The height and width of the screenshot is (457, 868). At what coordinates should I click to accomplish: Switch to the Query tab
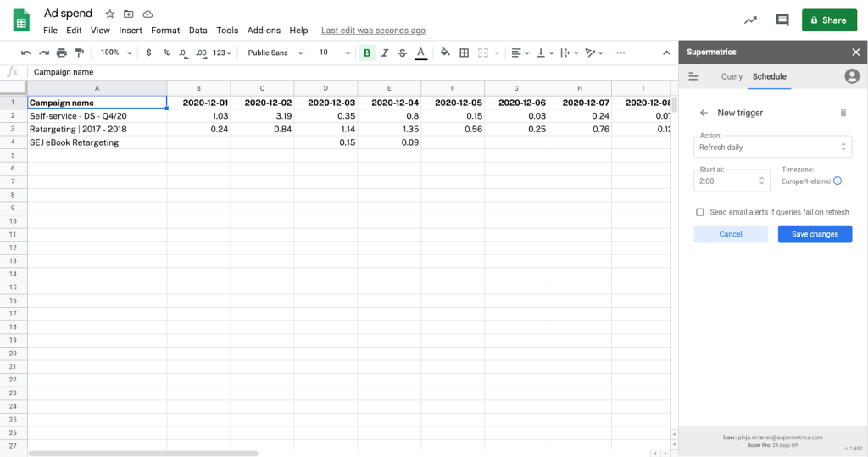tap(732, 76)
